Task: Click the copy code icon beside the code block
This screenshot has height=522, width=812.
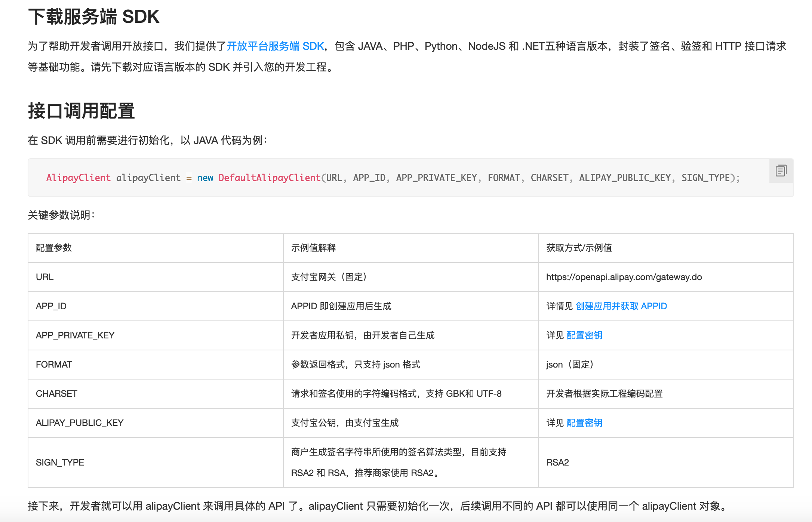Action: pyautogui.click(x=781, y=171)
